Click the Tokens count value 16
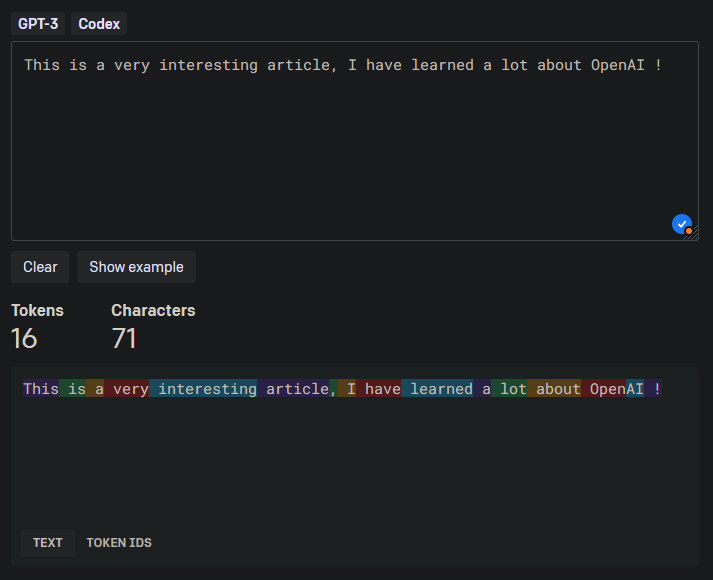This screenshot has height=580, width=713. click(x=24, y=339)
